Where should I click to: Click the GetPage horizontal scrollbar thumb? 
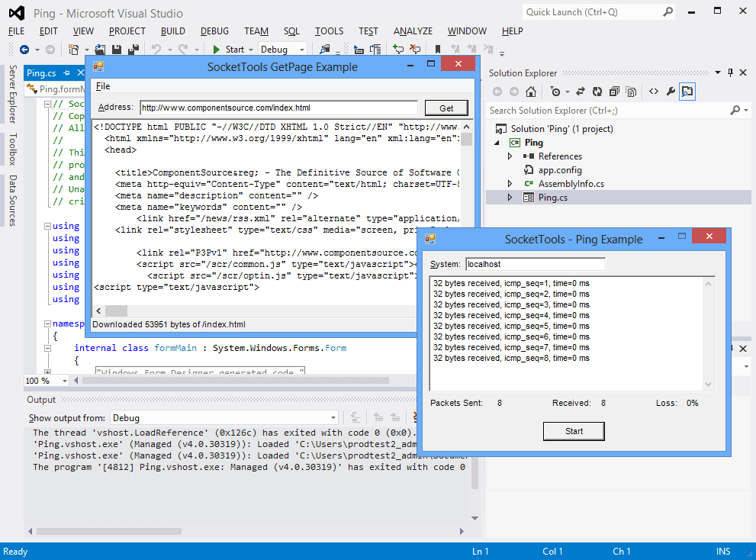[116, 311]
